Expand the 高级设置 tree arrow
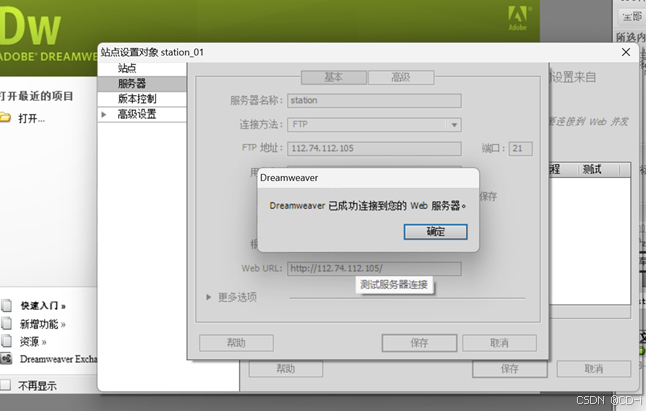This screenshot has width=647, height=412. [104, 114]
